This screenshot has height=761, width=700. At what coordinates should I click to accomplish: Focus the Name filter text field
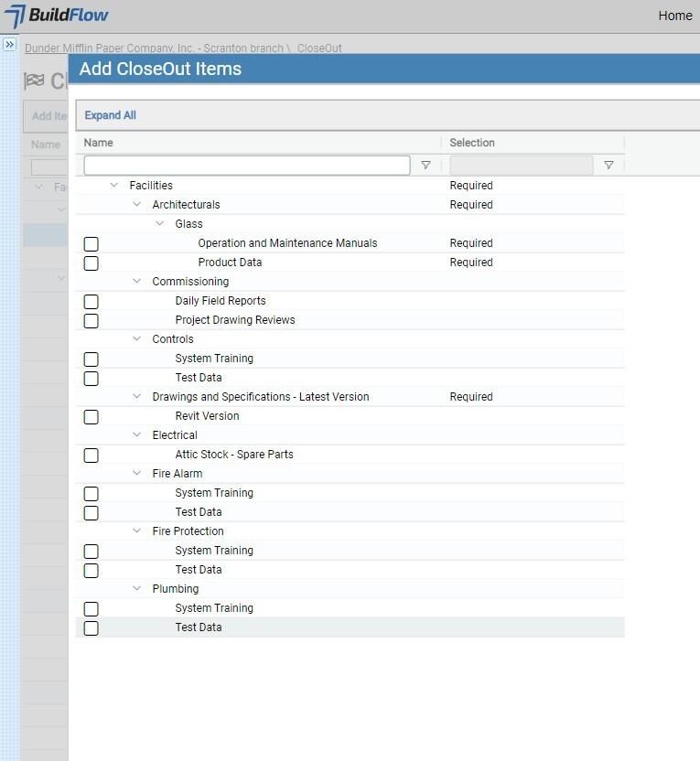pos(247,166)
